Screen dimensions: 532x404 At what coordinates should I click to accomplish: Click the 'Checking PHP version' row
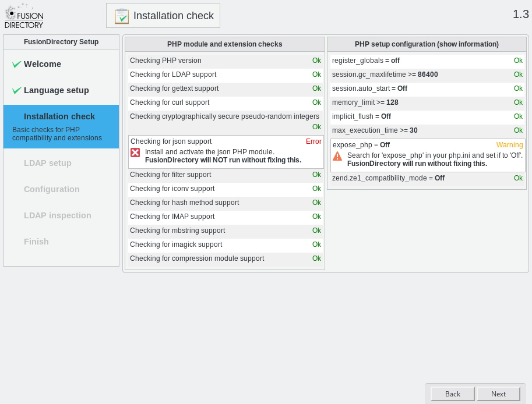[226, 61]
